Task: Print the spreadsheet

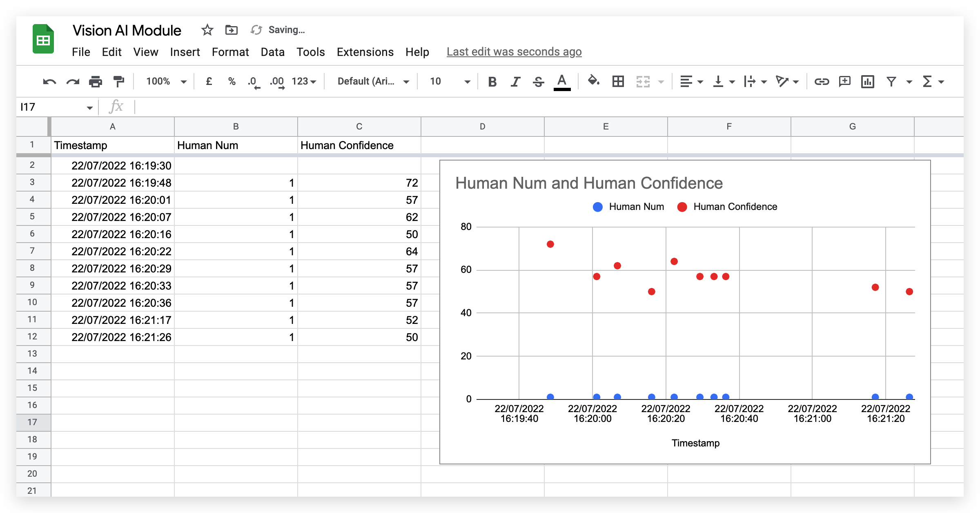Action: click(96, 82)
